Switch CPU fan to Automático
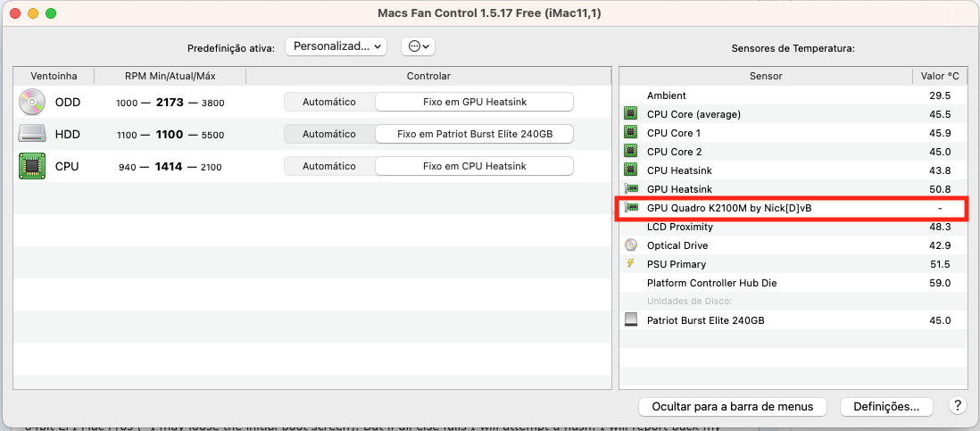Screen dimensions: 980x431 [329, 166]
